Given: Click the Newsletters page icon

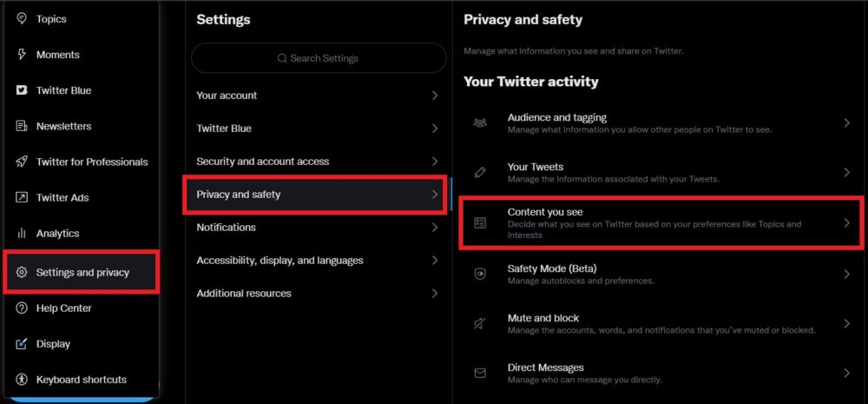Looking at the screenshot, I should (22, 126).
